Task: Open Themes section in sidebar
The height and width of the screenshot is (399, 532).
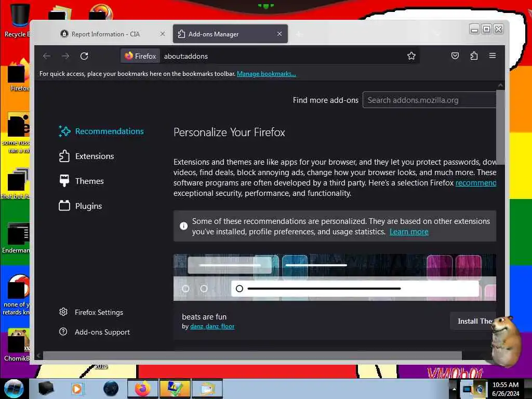Action: pos(81,181)
